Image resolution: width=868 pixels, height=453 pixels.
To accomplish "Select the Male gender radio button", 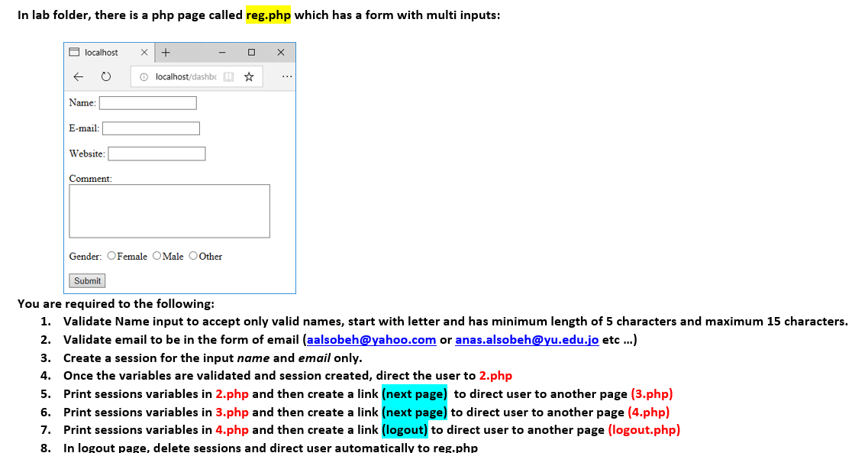I will pyautogui.click(x=156, y=255).
